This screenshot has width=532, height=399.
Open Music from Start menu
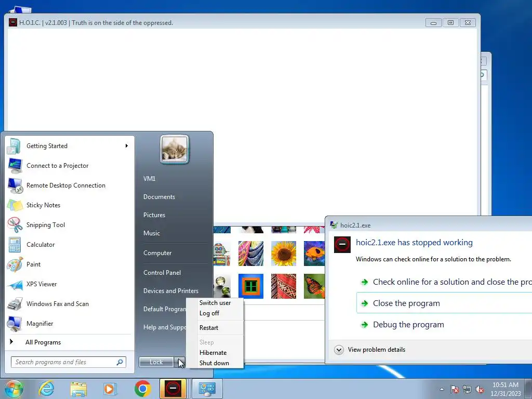click(x=151, y=233)
